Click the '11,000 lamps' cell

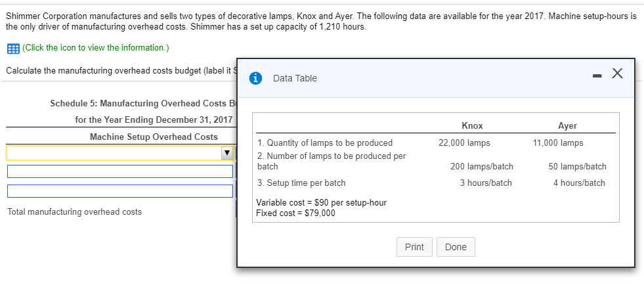point(558,143)
